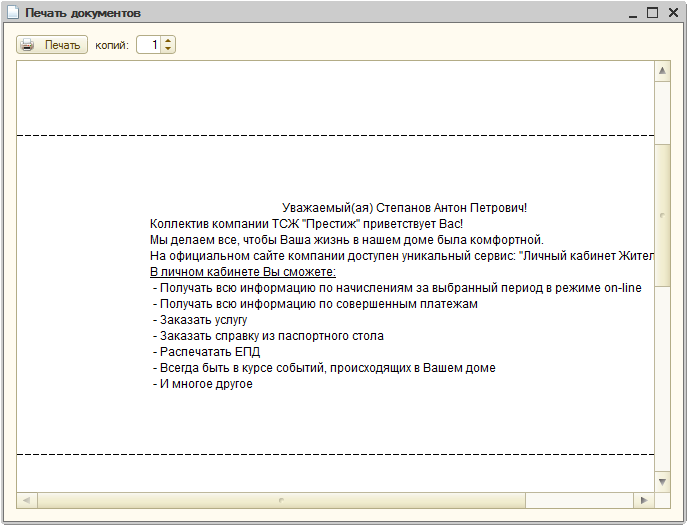Image resolution: width=687 pixels, height=525 pixels.
Task: Click the line '- Заказать справку из паспортного стола'
Action: click(x=268, y=336)
